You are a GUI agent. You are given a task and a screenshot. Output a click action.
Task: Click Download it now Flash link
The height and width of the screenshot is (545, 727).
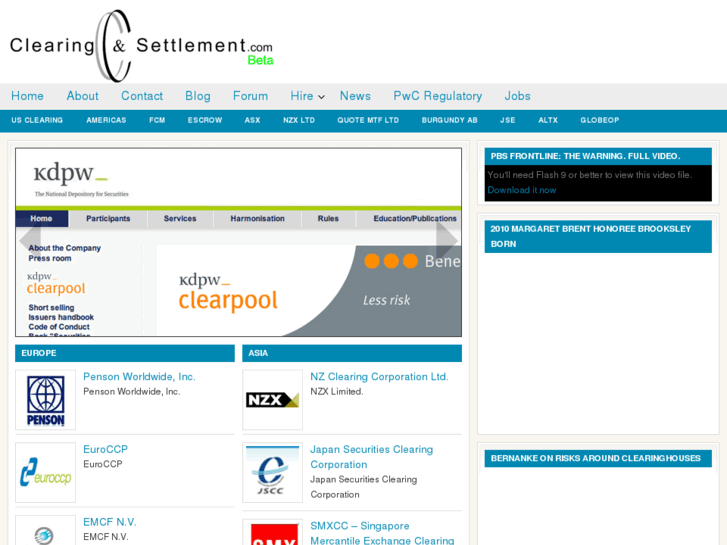(522, 190)
